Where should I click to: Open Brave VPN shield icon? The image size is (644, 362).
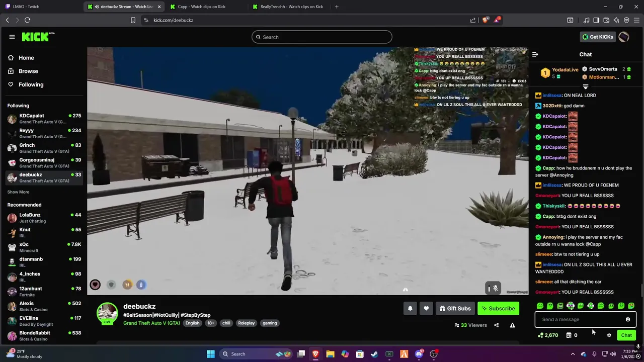tap(626, 20)
